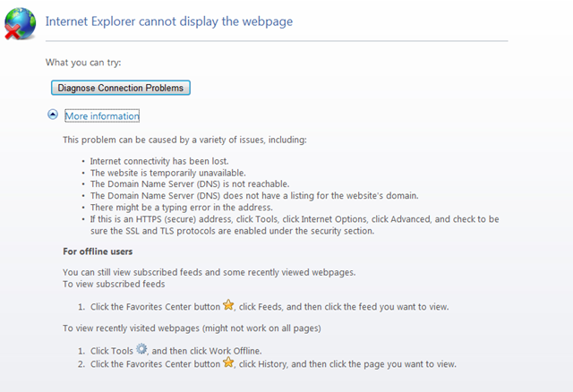
Task: Click 'The website is temporarily unavailable' bullet
Action: click(x=168, y=173)
